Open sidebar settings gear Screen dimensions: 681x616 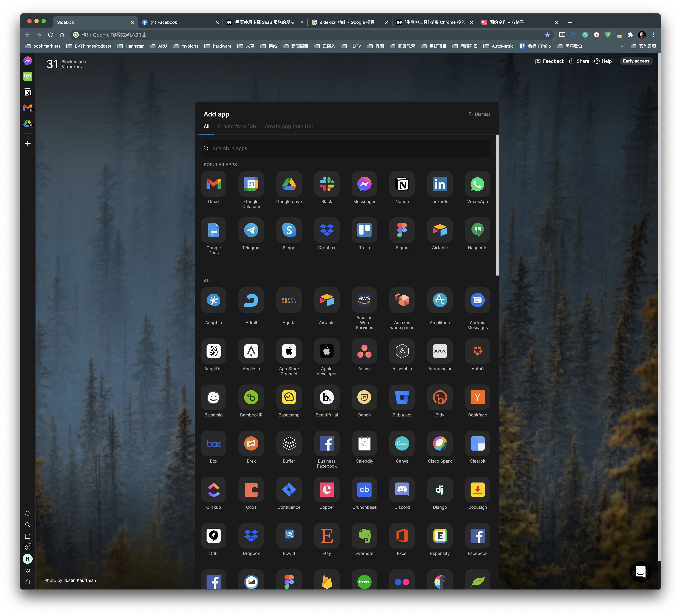point(28,570)
